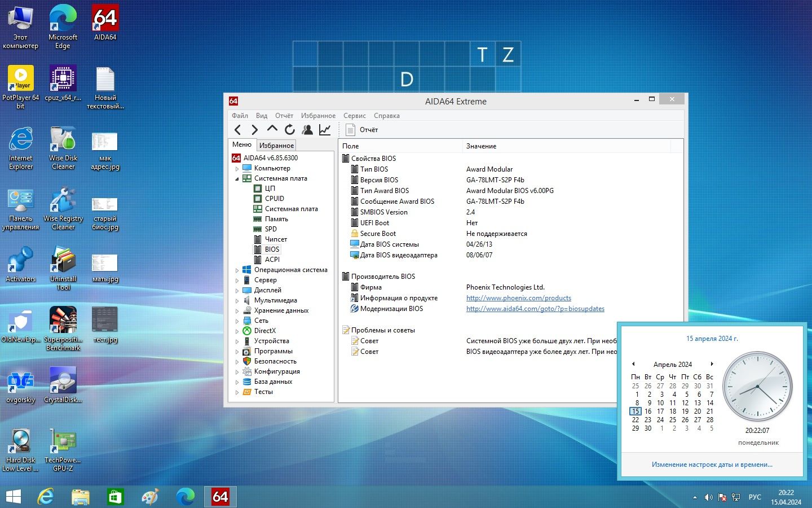This screenshot has width=812, height=508.
Task: Open the aida64.com biosupdates link
Action: [535, 309]
